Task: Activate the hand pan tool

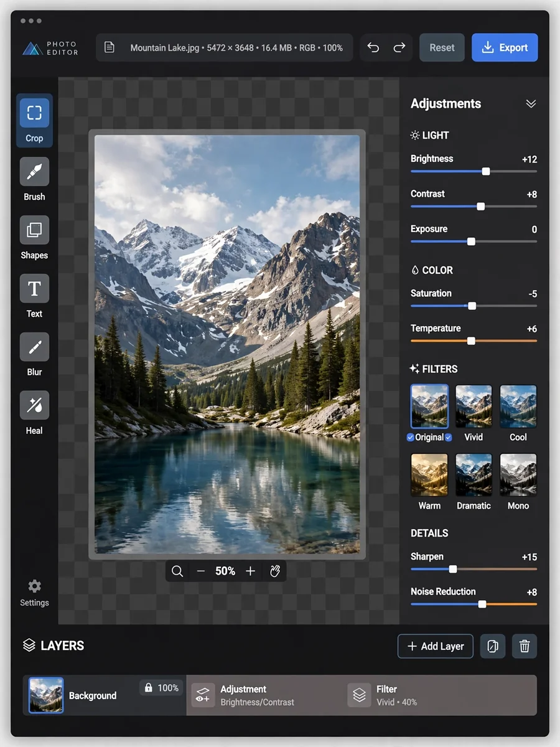Action: click(275, 571)
